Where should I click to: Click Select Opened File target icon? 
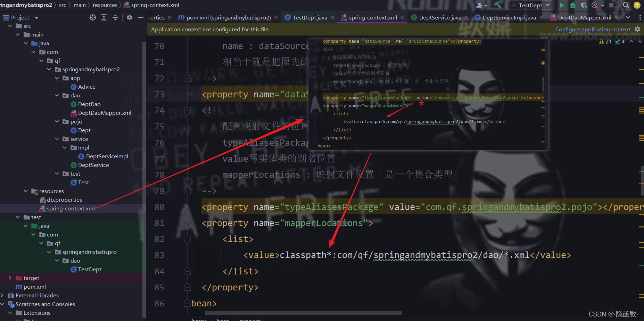(93, 17)
